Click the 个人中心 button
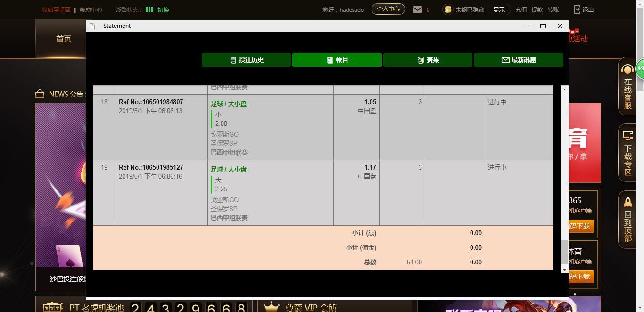This screenshot has height=312, width=644. click(388, 9)
